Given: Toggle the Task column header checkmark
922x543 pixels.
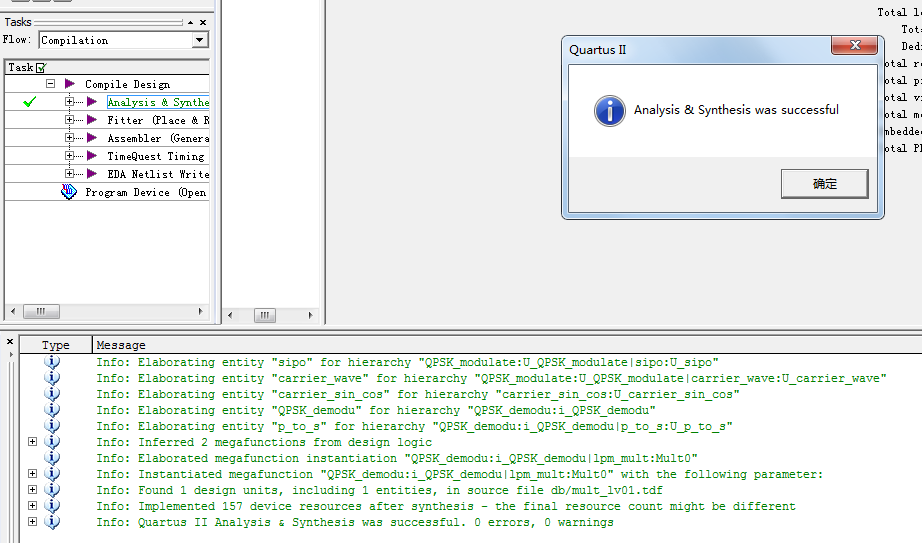Looking at the screenshot, I should 41,68.
